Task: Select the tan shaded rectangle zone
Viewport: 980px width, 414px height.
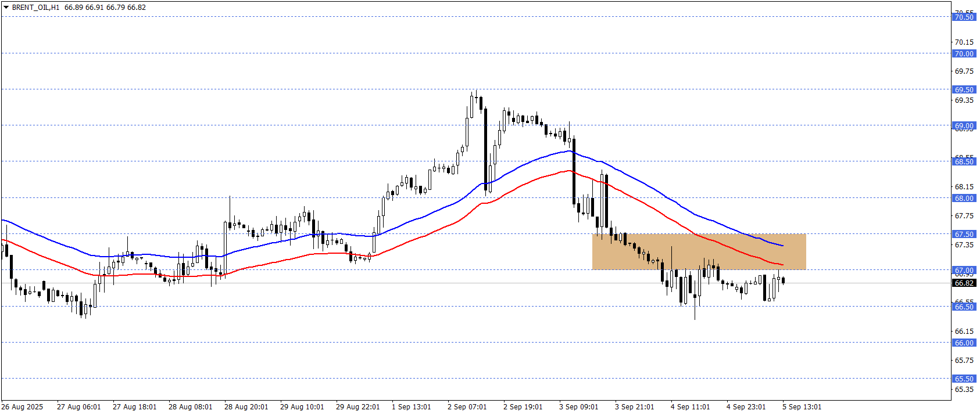Action: (x=699, y=251)
